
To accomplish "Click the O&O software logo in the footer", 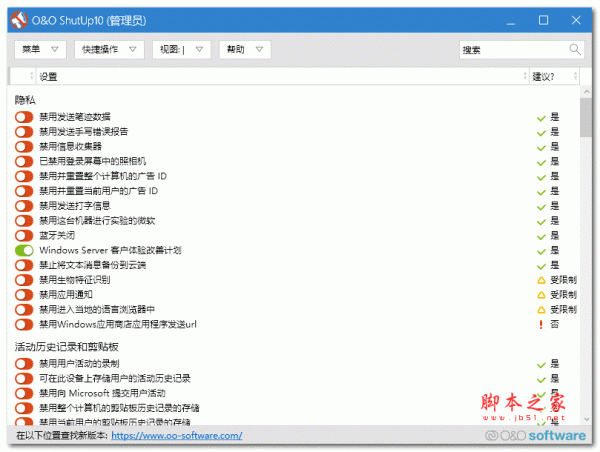I will (x=535, y=436).
